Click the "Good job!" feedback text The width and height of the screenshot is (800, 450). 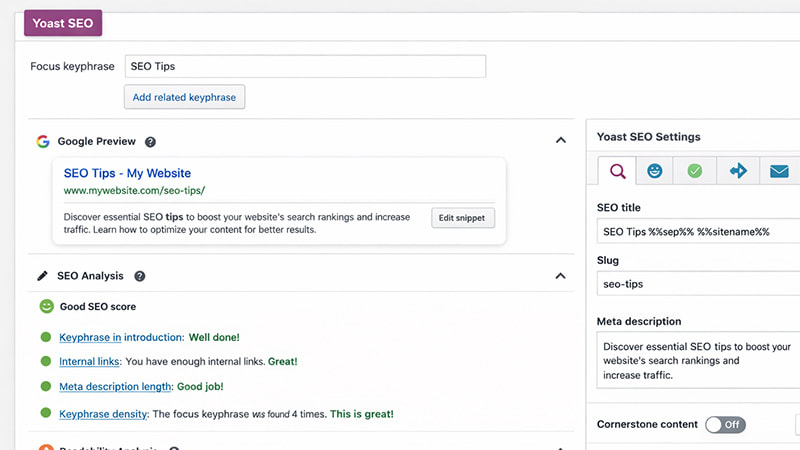(200, 387)
